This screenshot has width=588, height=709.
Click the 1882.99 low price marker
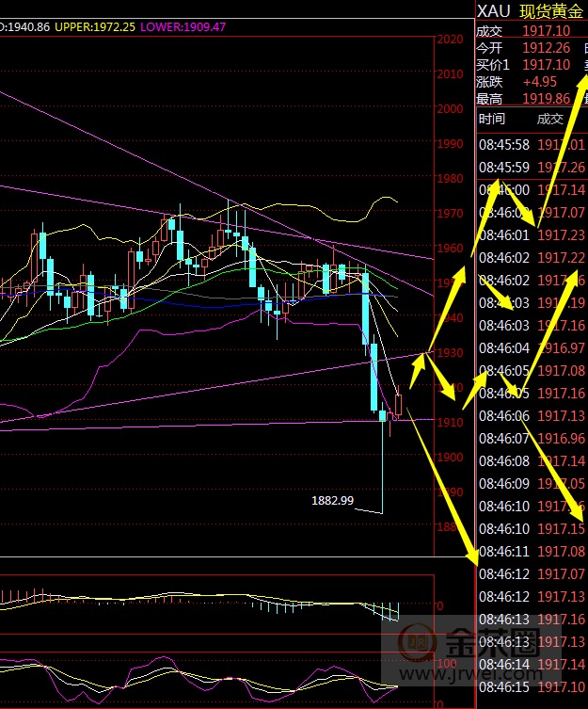tap(332, 501)
